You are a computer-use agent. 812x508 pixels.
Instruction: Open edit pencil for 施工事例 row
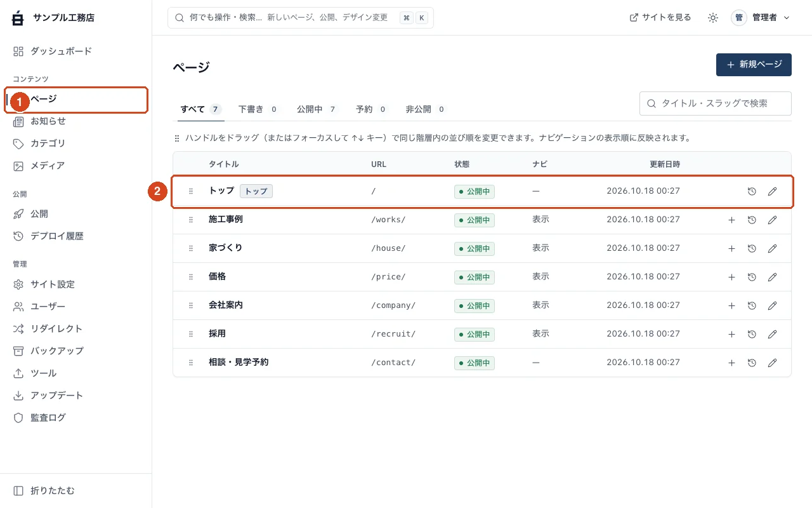(x=772, y=220)
